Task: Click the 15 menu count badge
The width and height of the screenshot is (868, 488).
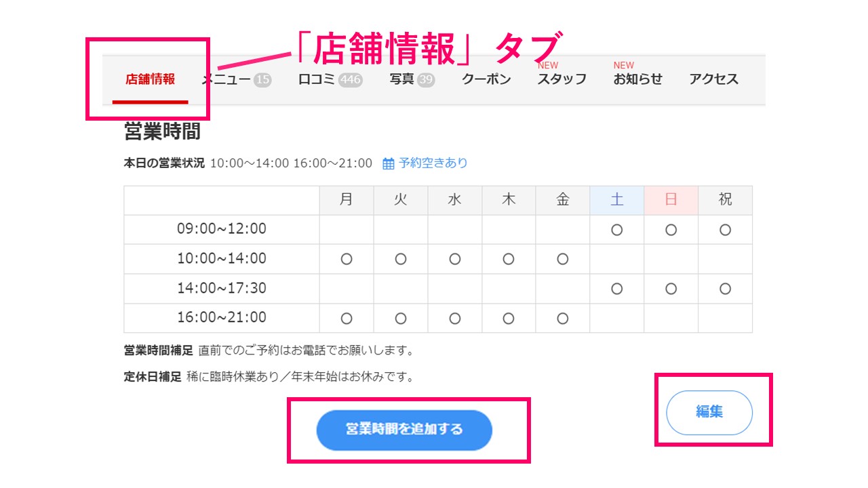Action: pos(262,80)
